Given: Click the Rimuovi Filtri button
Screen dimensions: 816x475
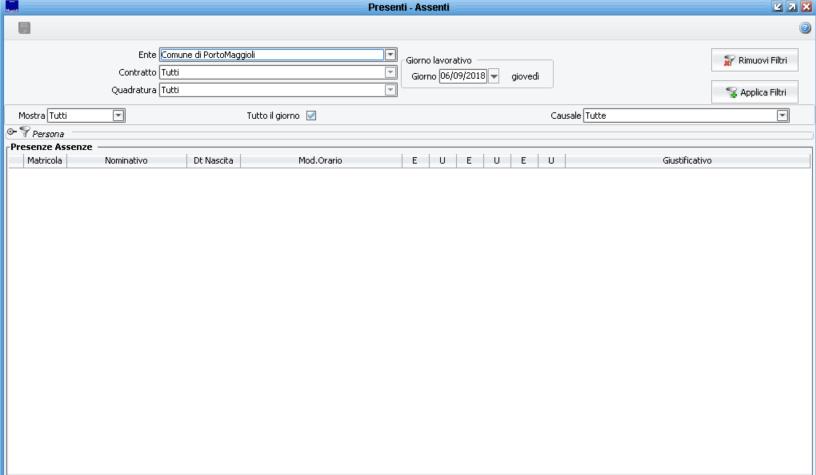Looking at the screenshot, I should (755, 60).
